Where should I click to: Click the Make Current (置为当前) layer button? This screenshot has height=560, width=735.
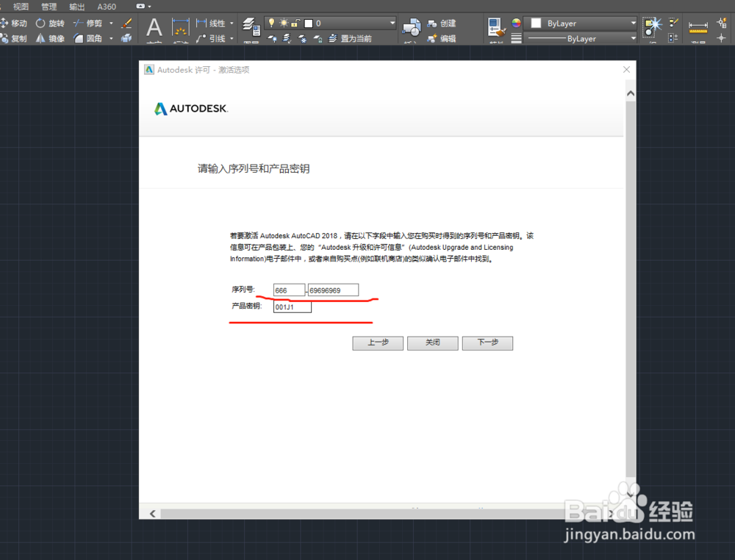(350, 38)
